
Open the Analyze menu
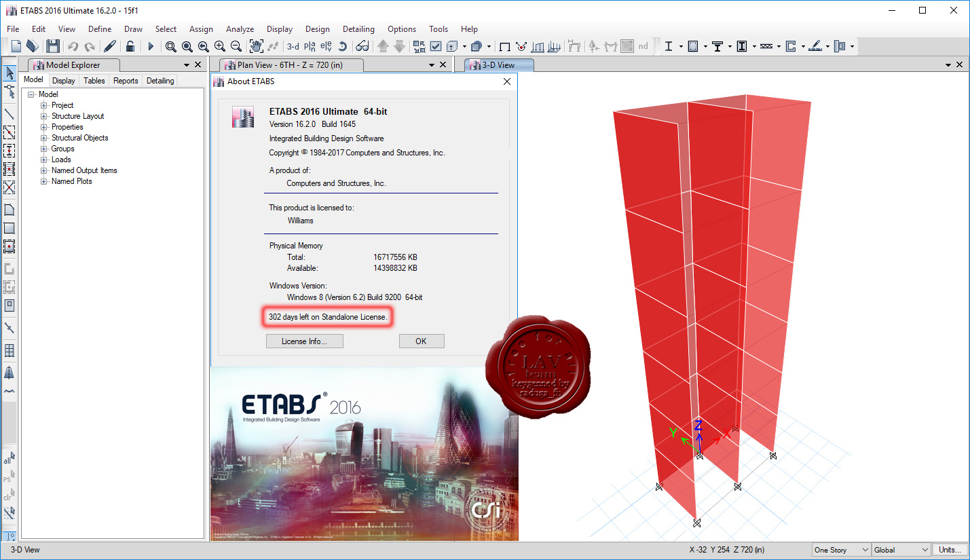click(240, 29)
